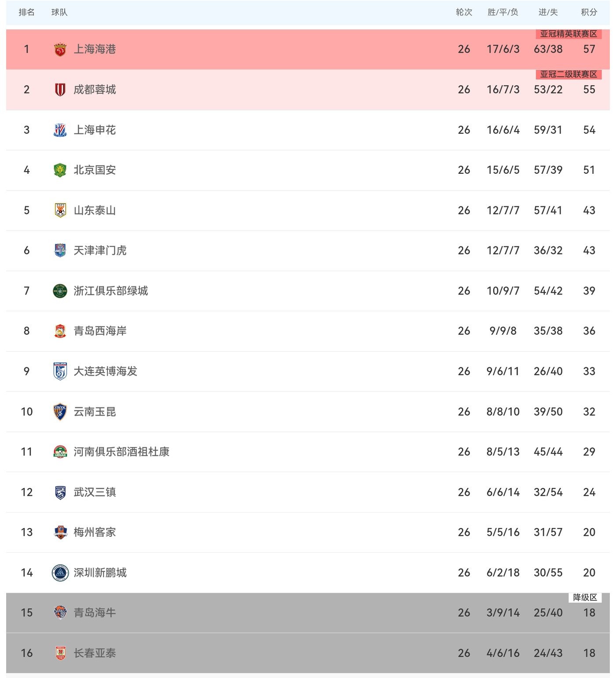Click the Changchun Yatai (长春亚泰) team crest
Screen dimensions: 616x678
click(x=60, y=653)
